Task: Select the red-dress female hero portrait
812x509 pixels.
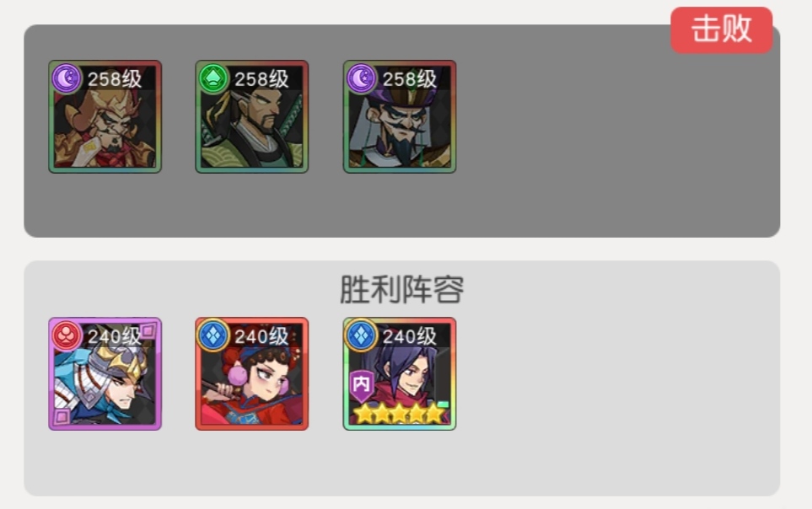Action: [x=251, y=374]
